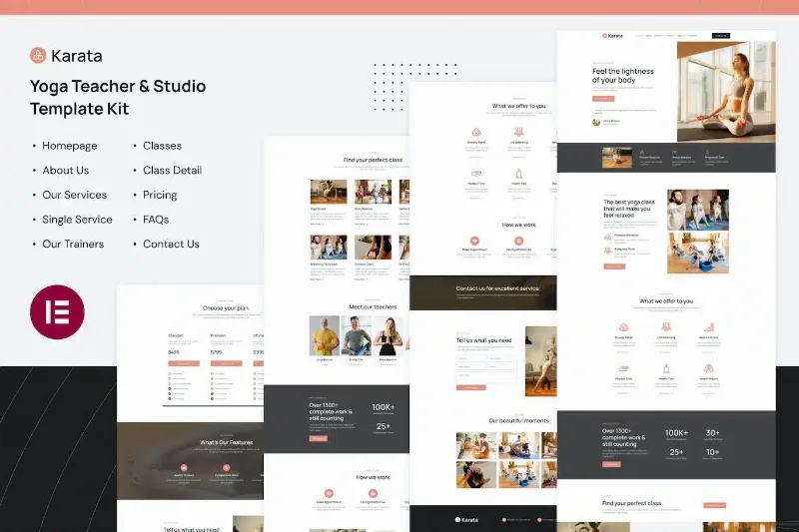
Task: Click the Health Tips icon in the homepage mockup
Action: click(x=666, y=368)
